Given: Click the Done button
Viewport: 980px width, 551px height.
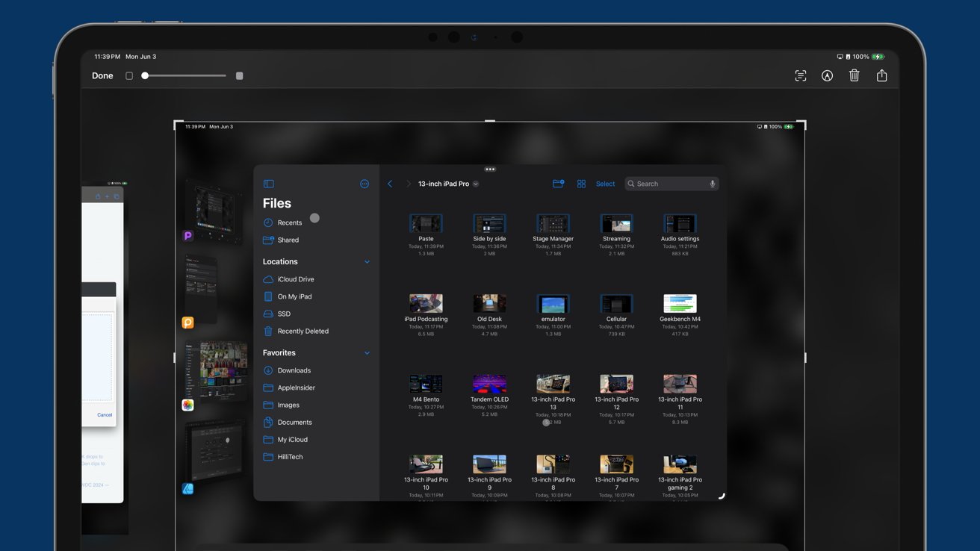Looking at the screenshot, I should point(102,76).
